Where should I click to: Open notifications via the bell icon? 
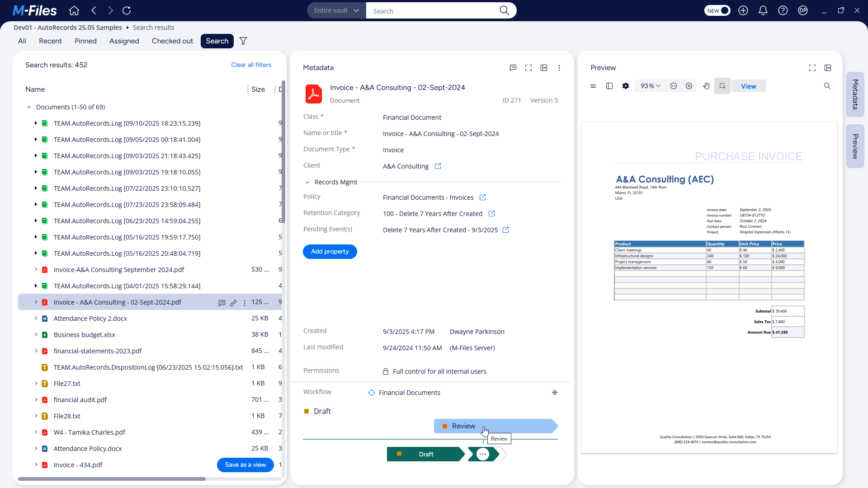(x=763, y=10)
